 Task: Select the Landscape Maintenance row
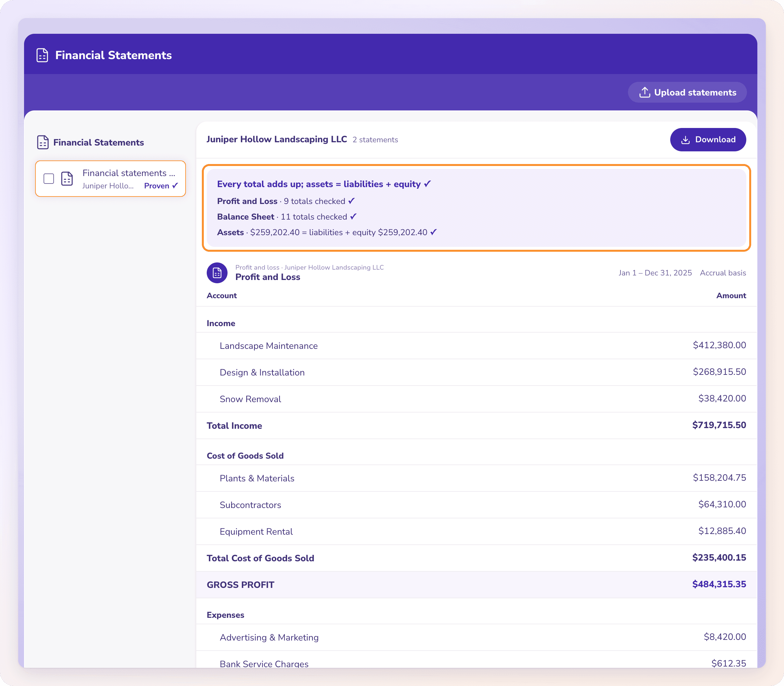(x=476, y=346)
